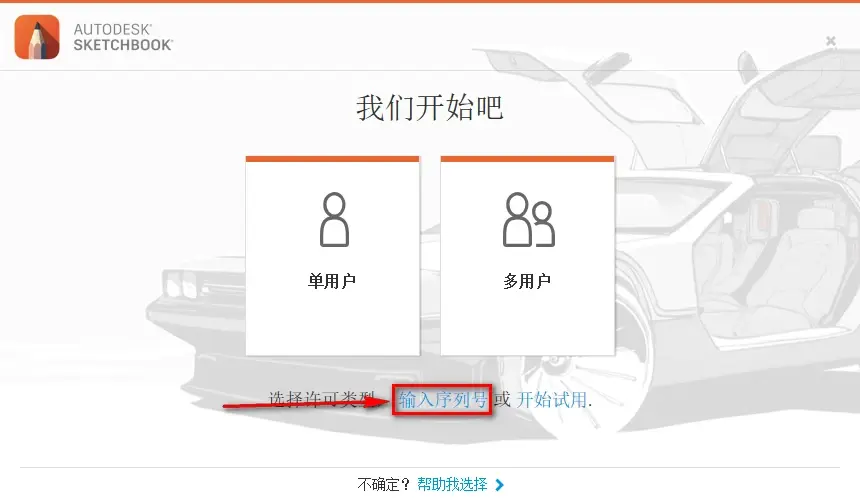Click the AUTODESK SKETCHBOOK wordmark
The width and height of the screenshot is (860, 500).
coord(123,37)
